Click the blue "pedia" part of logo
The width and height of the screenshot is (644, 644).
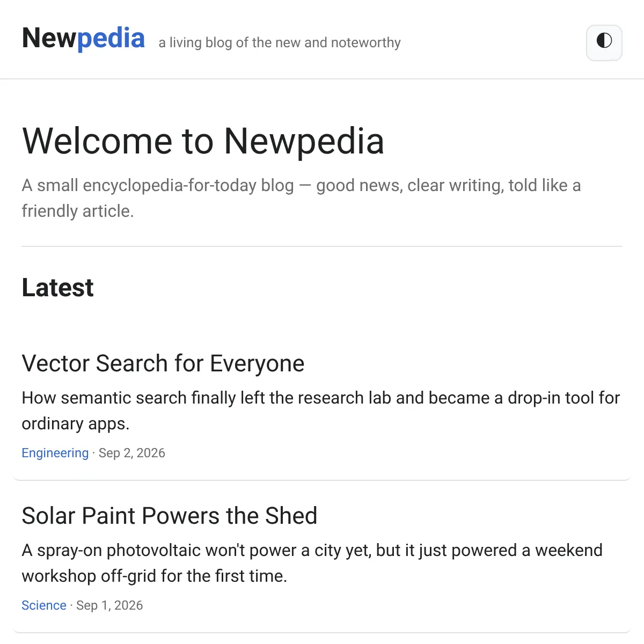pyautogui.click(x=111, y=39)
